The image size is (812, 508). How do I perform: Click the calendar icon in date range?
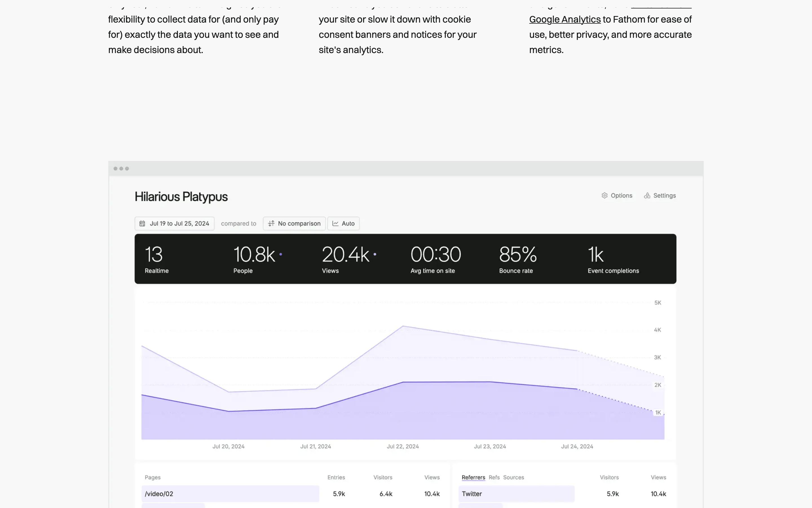pyautogui.click(x=142, y=224)
